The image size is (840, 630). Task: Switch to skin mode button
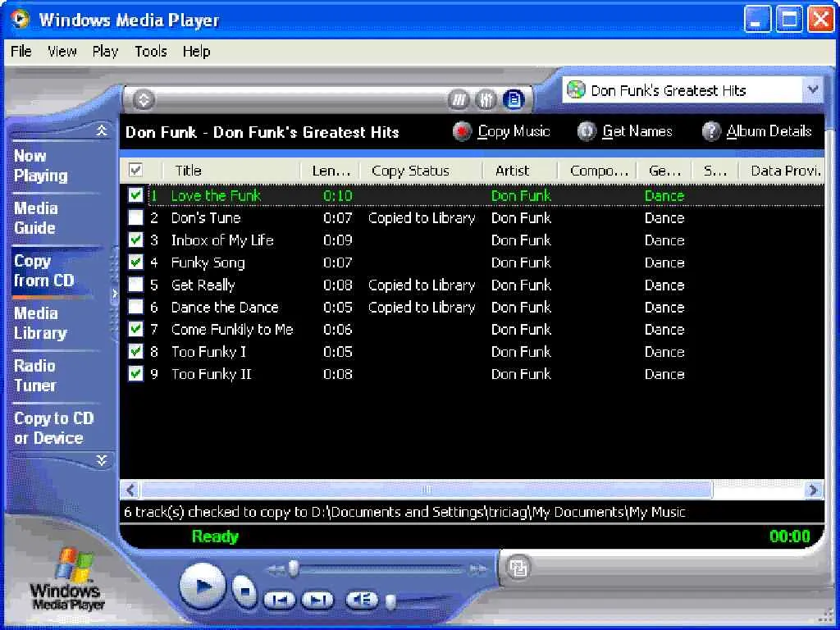(518, 568)
